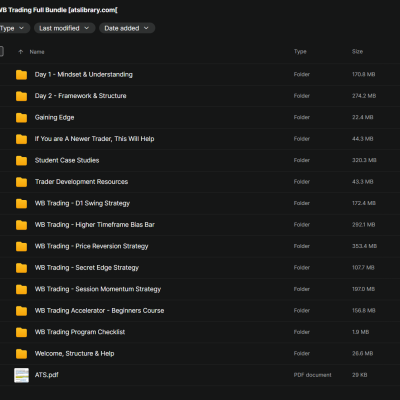Open WB Trading - Higher Timeframe Bias Bar
Image resolution: width=400 pixels, height=400 pixels.
pyautogui.click(x=95, y=225)
